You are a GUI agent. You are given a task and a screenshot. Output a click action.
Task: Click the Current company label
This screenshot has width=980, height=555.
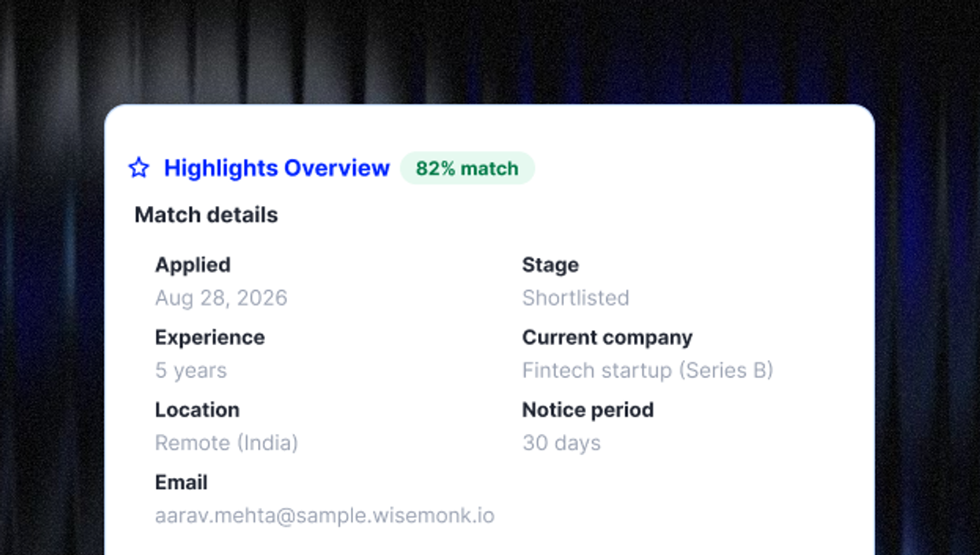607,337
